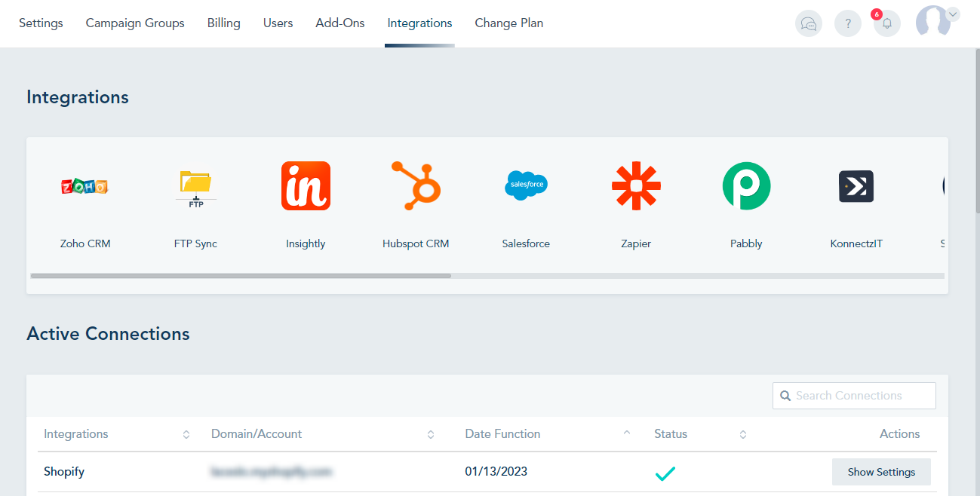
Task: Choose the Hubspot CRM logo
Action: click(x=416, y=185)
